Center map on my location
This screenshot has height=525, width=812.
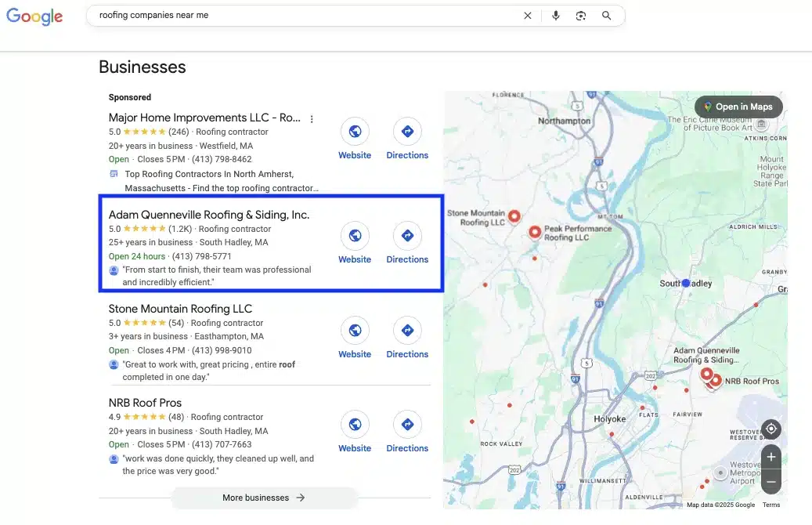point(771,429)
